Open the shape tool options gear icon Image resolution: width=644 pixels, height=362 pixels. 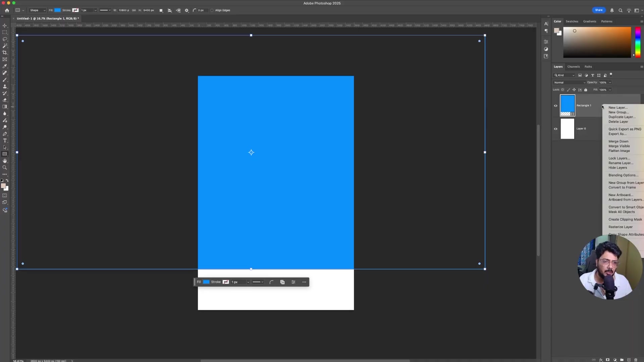tap(186, 10)
